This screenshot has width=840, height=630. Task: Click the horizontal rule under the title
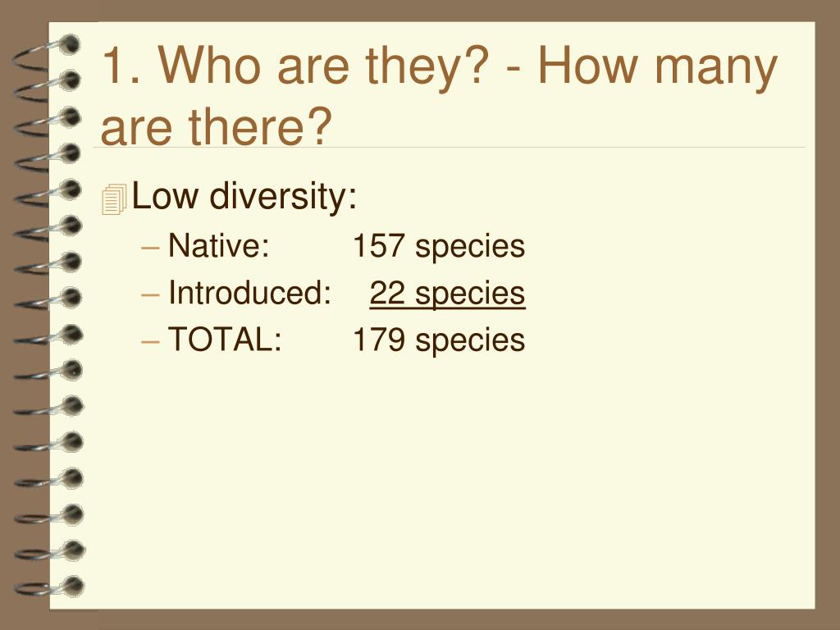point(449,147)
